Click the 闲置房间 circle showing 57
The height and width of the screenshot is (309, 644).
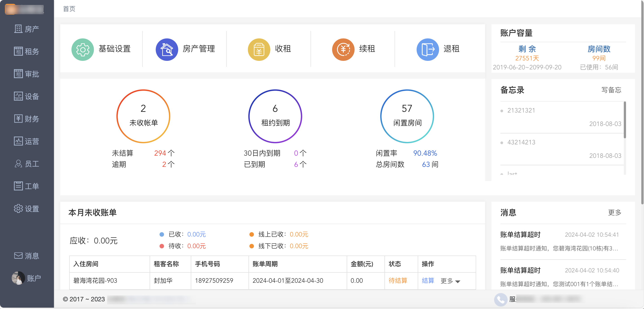407,116
